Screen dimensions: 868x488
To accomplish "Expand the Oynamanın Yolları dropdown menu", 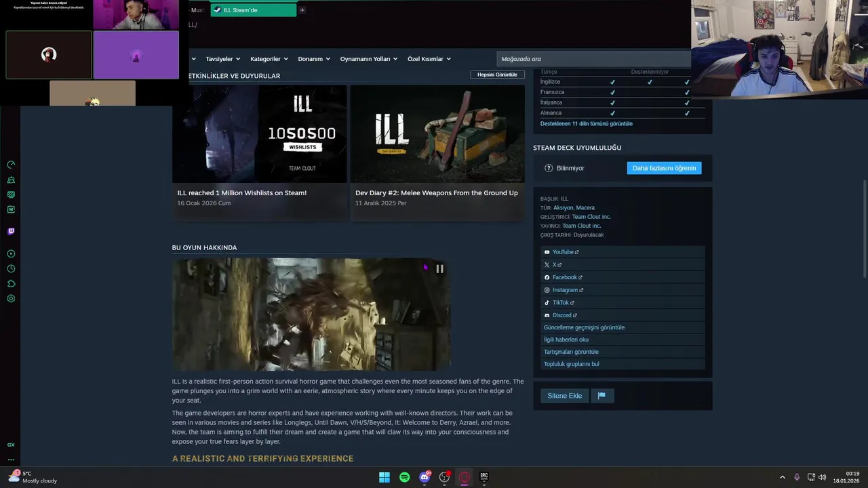I will (x=369, y=59).
